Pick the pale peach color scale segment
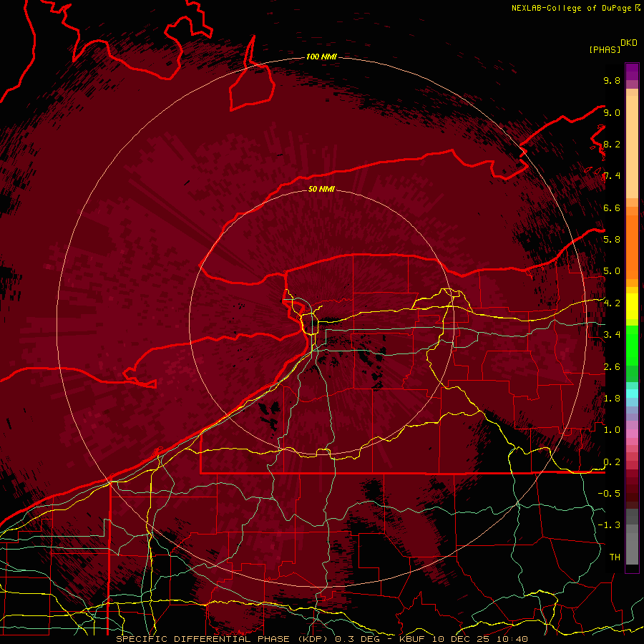Screen dimensions: 644x644 (x=632, y=148)
